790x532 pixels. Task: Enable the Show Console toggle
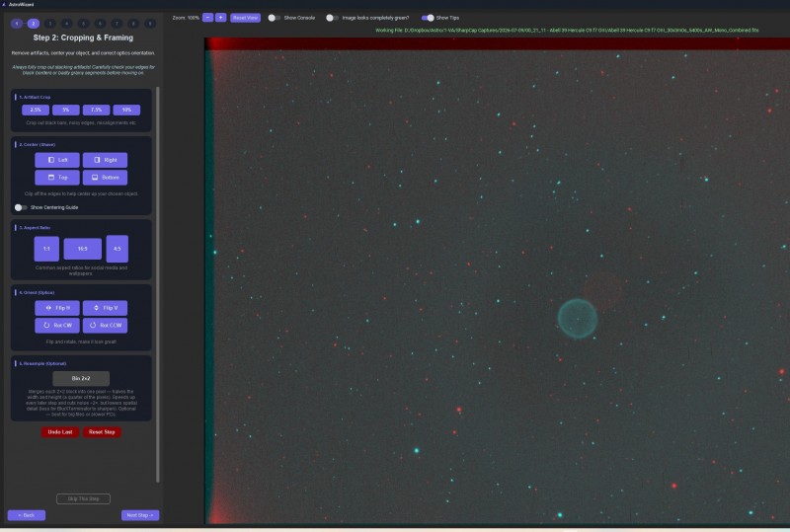274,18
